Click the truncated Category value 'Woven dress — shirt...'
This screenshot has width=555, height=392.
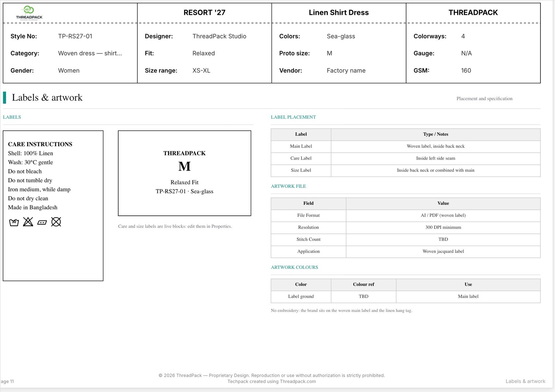pos(90,53)
